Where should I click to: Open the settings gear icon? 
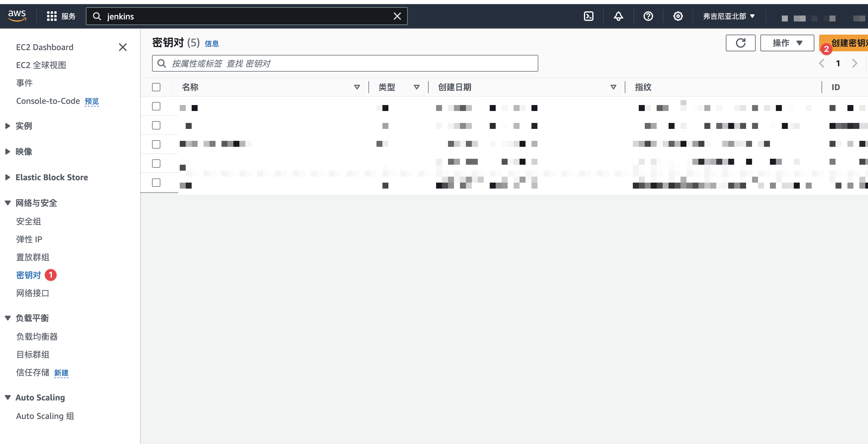coord(678,16)
